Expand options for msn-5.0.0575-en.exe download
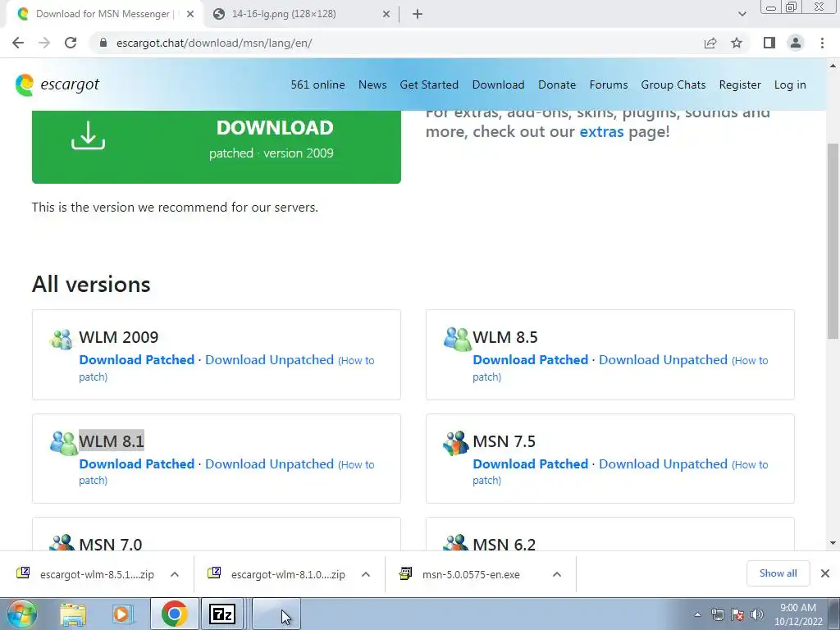This screenshot has width=840, height=630. (557, 574)
